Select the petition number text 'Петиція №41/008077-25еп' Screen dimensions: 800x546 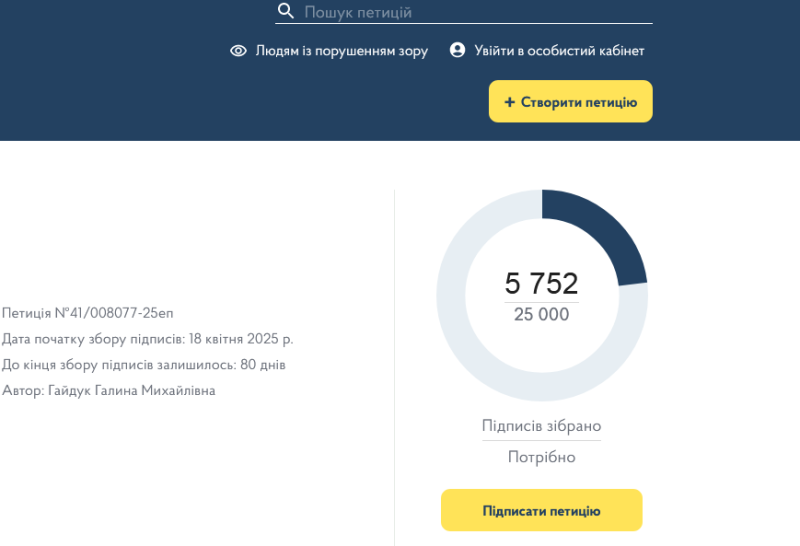[x=88, y=313]
